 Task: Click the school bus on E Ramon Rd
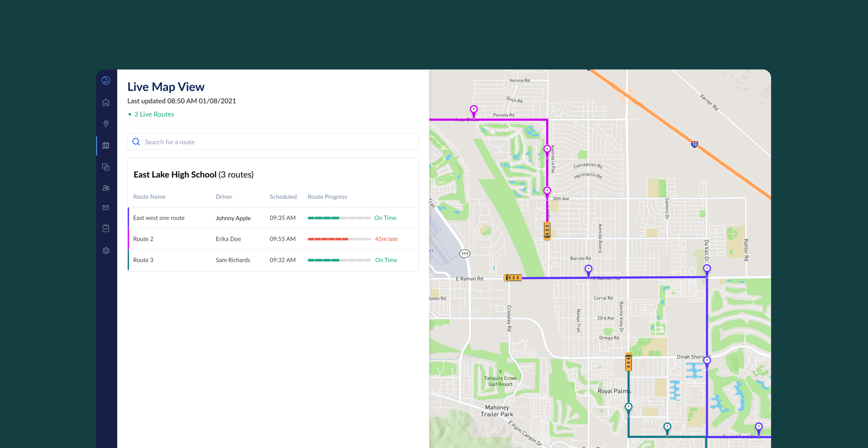click(x=513, y=277)
